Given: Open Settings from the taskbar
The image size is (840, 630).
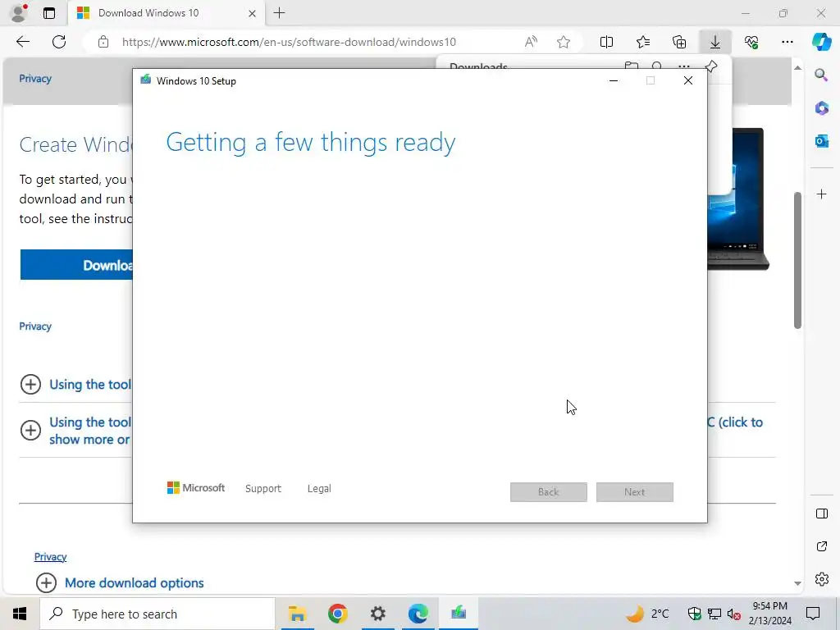Looking at the screenshot, I should [377, 614].
